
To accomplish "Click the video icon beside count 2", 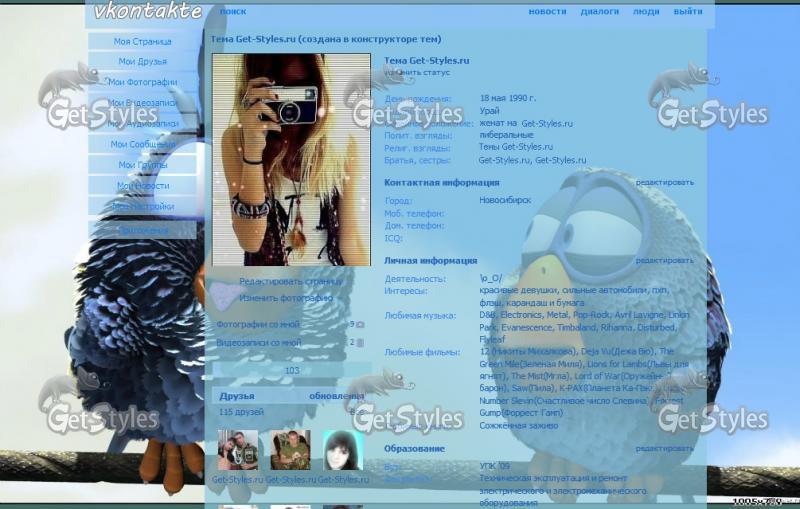I will [x=360, y=343].
